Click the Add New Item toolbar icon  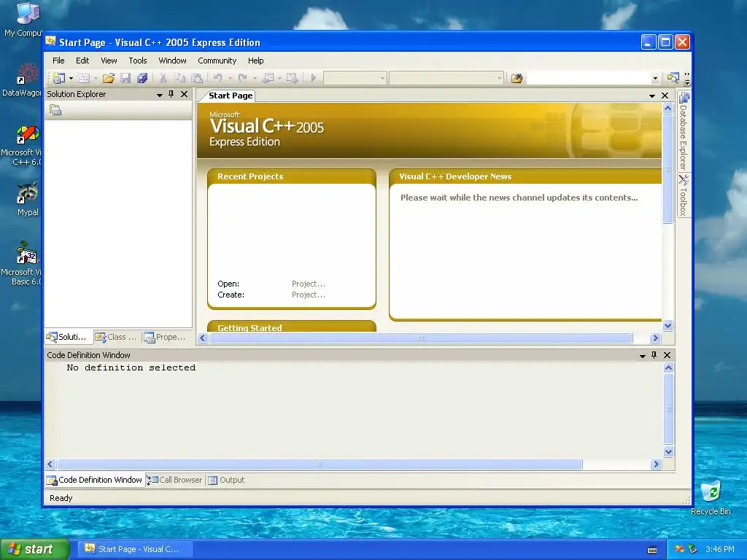(x=85, y=77)
